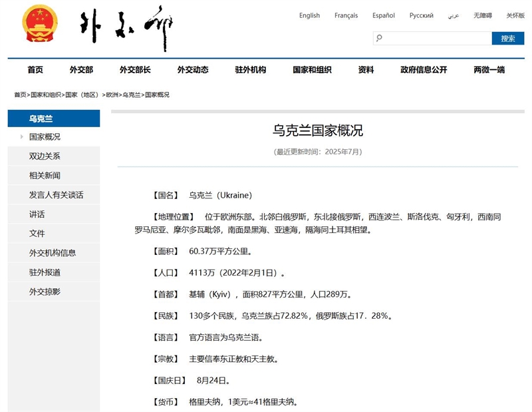Click 欧洲 in the breadcrumb path

(112, 95)
